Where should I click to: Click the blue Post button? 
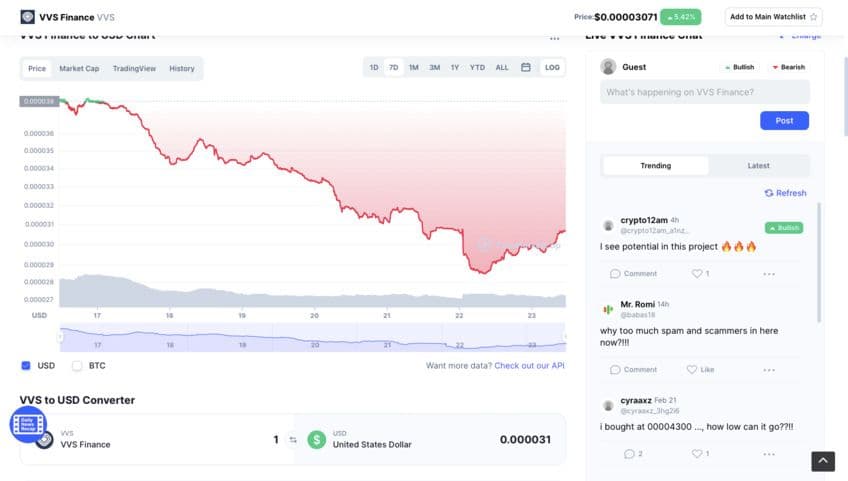pyautogui.click(x=784, y=120)
